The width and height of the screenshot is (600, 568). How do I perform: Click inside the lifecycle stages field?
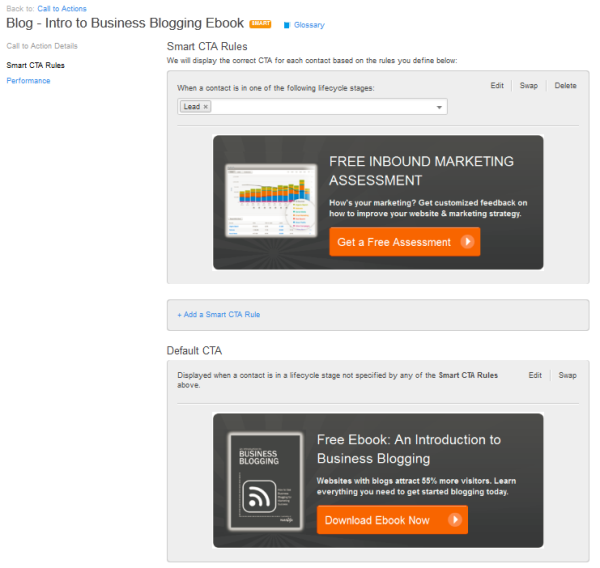[320, 107]
